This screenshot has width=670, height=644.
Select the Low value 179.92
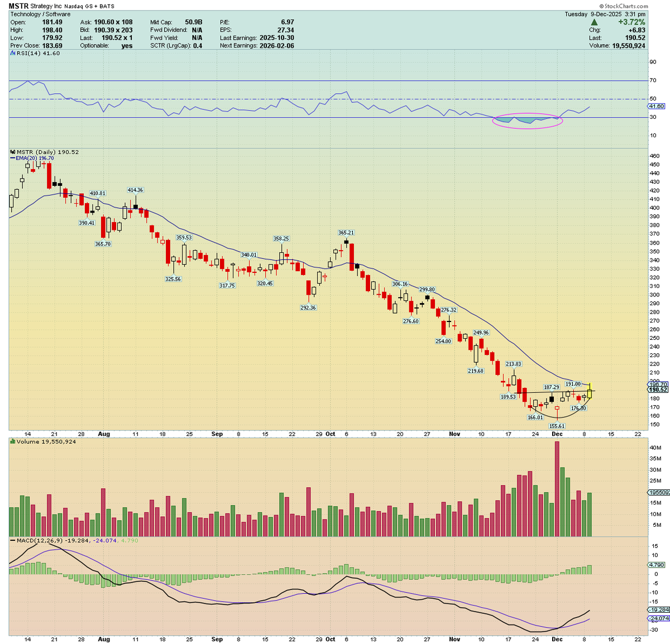(x=51, y=38)
